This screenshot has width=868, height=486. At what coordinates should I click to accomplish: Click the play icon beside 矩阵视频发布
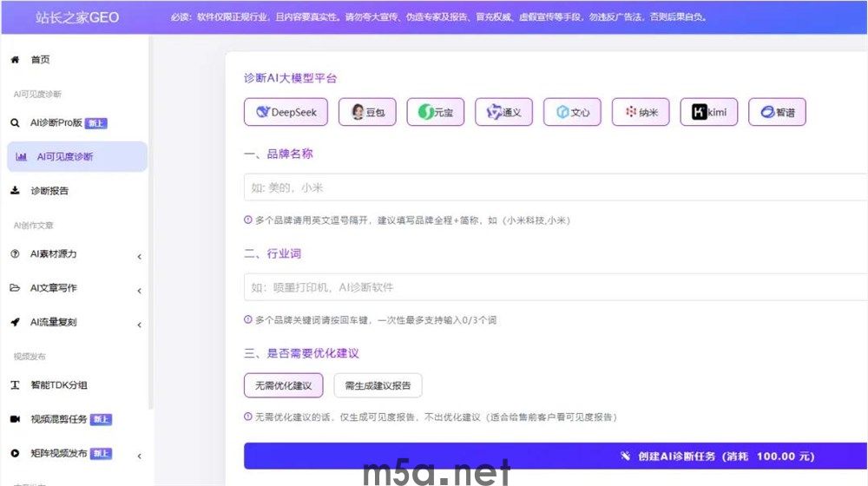coord(15,453)
